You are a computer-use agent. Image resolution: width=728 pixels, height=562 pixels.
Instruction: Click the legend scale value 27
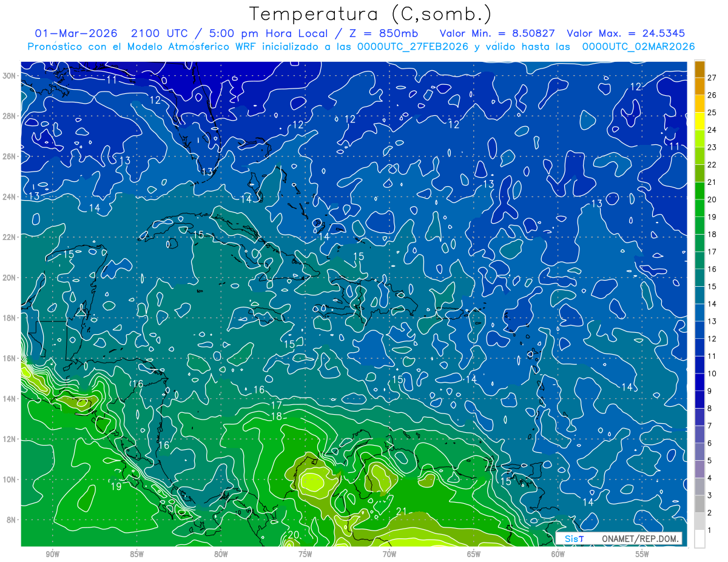pos(712,78)
